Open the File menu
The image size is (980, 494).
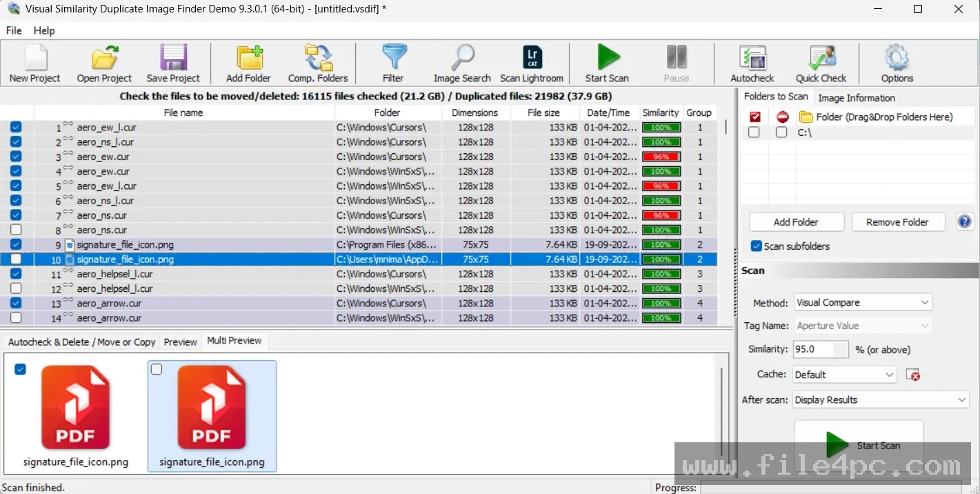[x=14, y=30]
